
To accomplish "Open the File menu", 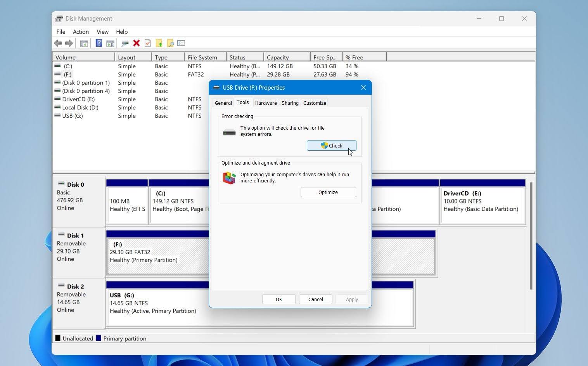I will pos(61,32).
